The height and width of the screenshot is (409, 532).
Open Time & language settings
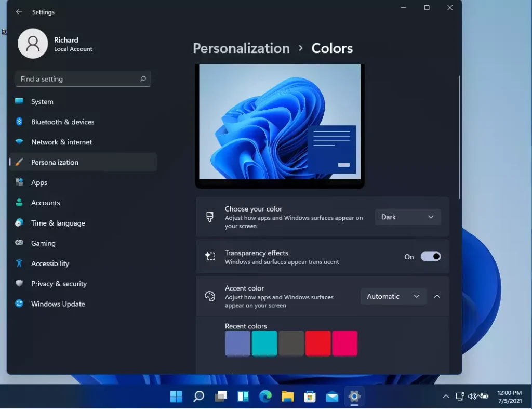pos(83,223)
